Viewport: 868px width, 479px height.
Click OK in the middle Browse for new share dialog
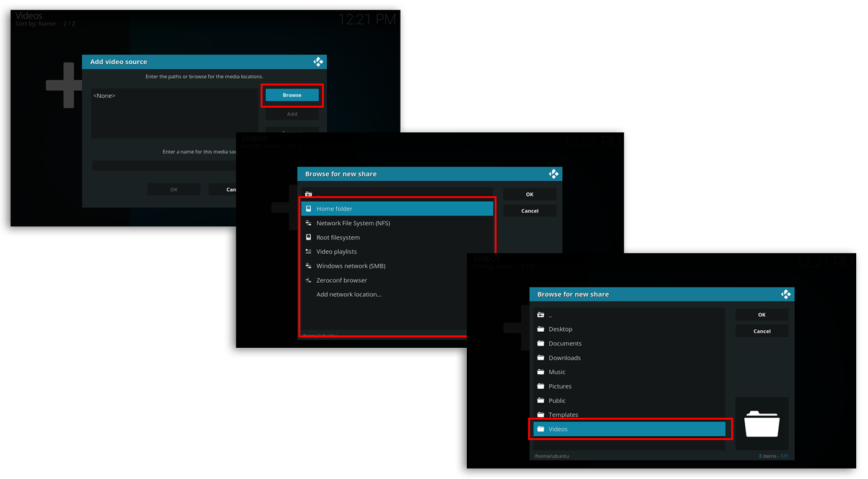click(529, 194)
